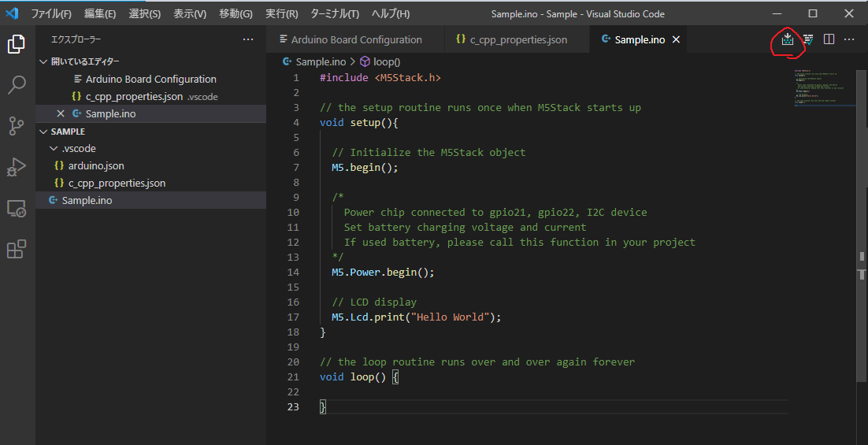Image resolution: width=868 pixels, height=445 pixels.
Task: Open the ターミナル(T) menu
Action: tap(334, 14)
